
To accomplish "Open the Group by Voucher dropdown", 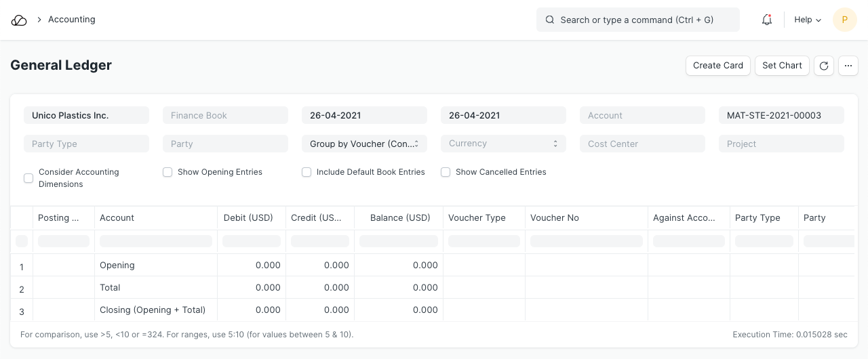I will [364, 144].
